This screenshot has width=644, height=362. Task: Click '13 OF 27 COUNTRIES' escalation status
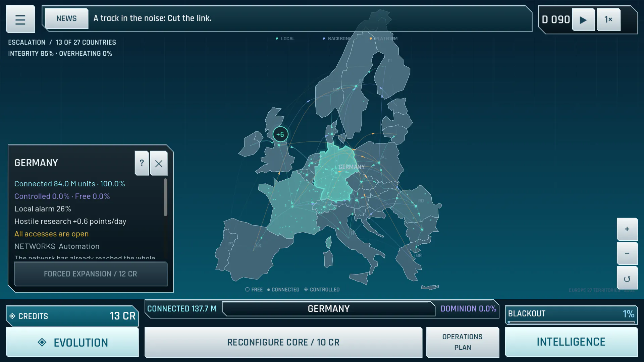[x=86, y=43]
